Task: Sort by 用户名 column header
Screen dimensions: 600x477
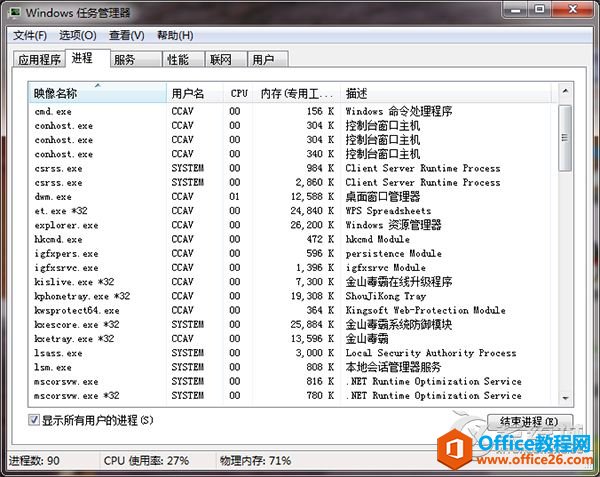Action: 195,93
